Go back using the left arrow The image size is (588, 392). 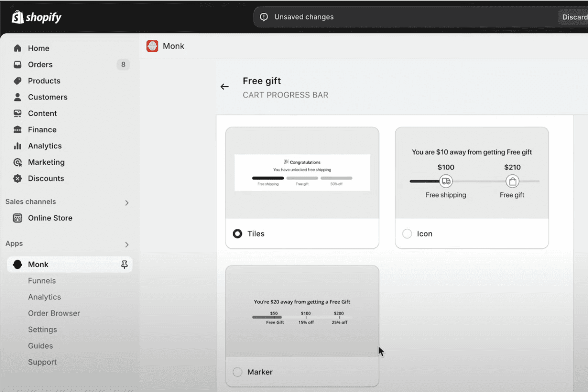224,87
